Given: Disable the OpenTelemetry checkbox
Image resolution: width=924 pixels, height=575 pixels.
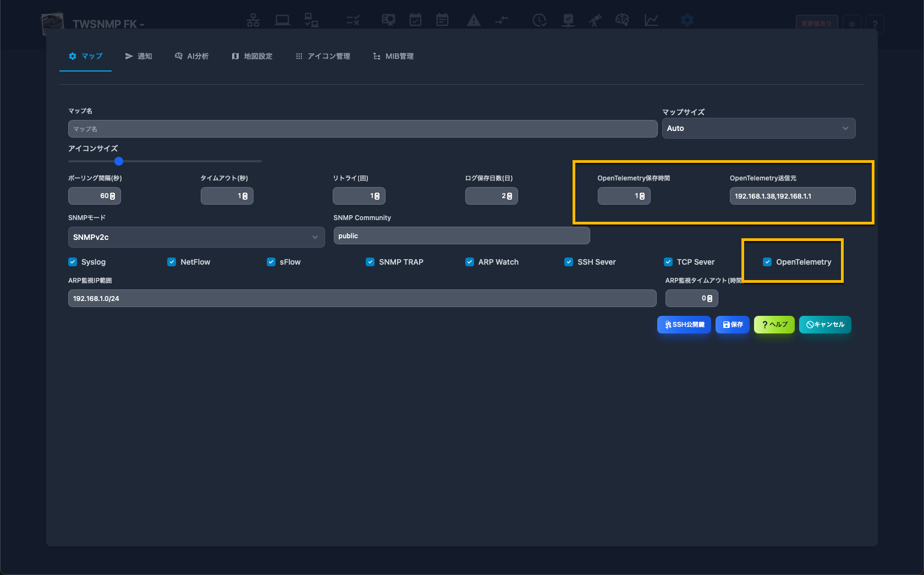Looking at the screenshot, I should click(x=767, y=262).
